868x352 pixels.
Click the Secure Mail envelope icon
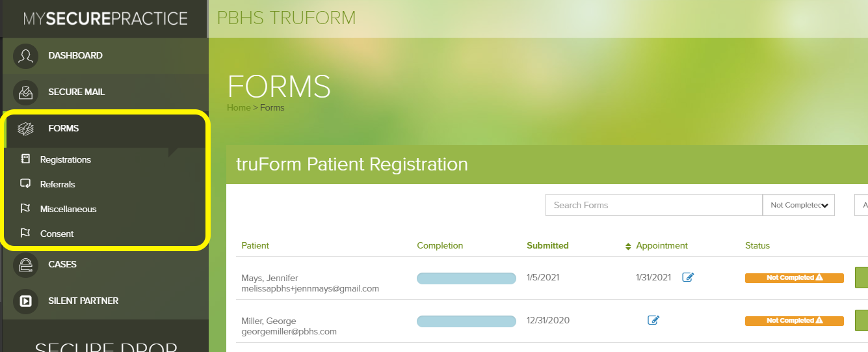pos(26,92)
